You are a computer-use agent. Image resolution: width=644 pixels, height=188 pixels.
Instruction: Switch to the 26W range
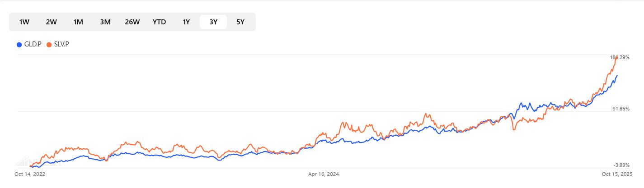[x=132, y=22]
